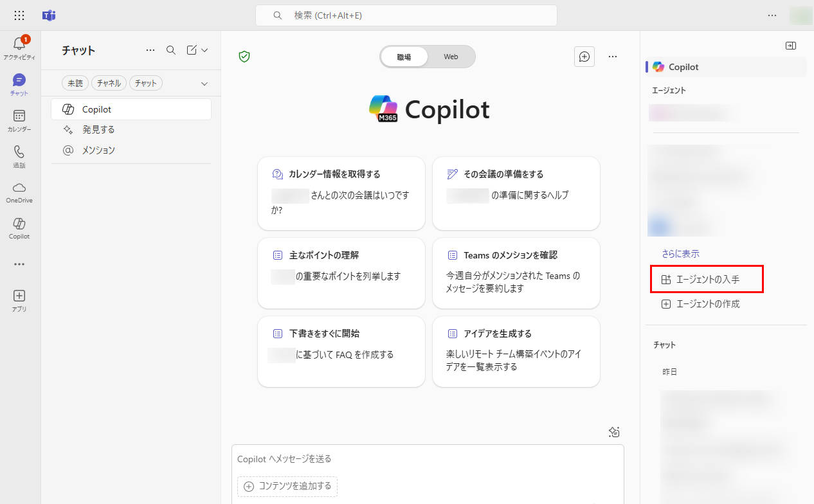Expand the new chat dropdown chevron
814x504 pixels.
205,50
